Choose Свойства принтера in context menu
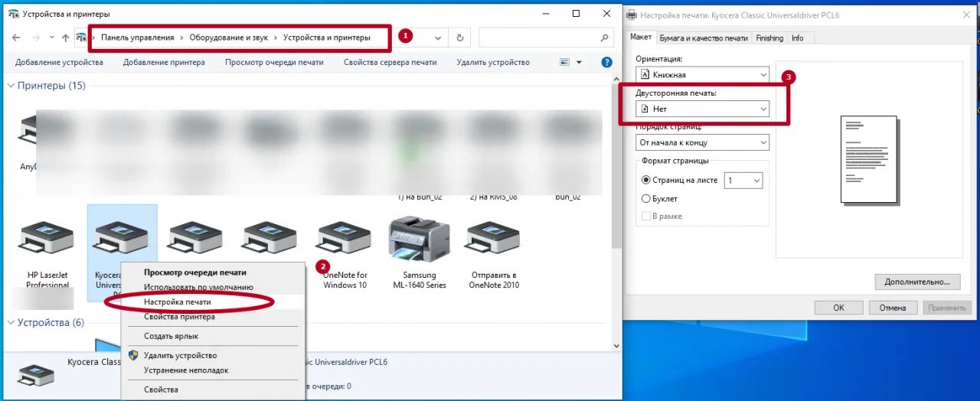 pyautogui.click(x=214, y=317)
